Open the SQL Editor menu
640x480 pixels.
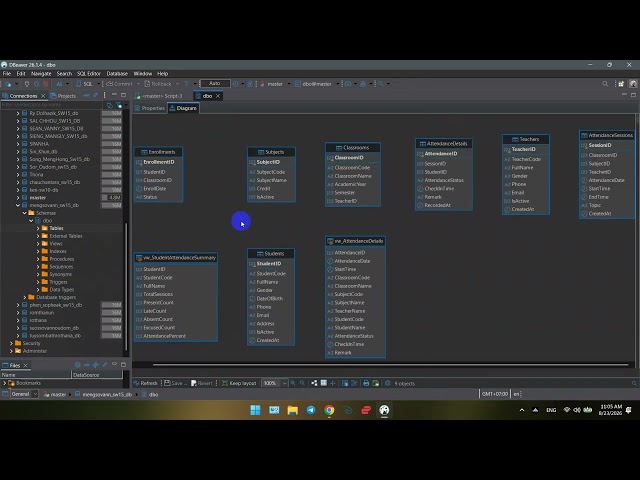pyautogui.click(x=89, y=73)
